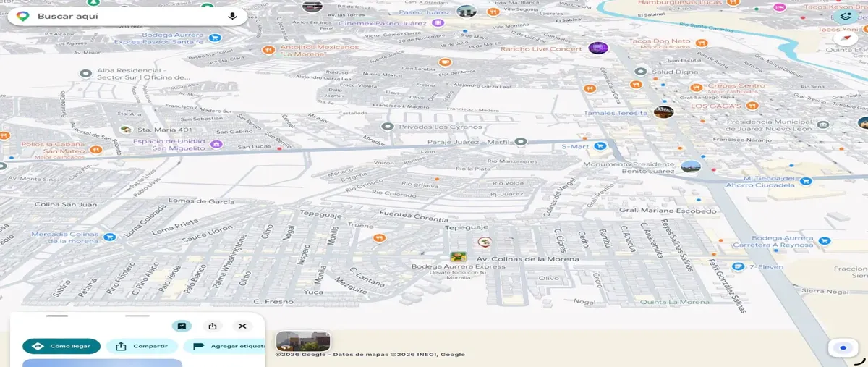
Task: Tap the compass to reset orientation
Action: pyautogui.click(x=846, y=39)
